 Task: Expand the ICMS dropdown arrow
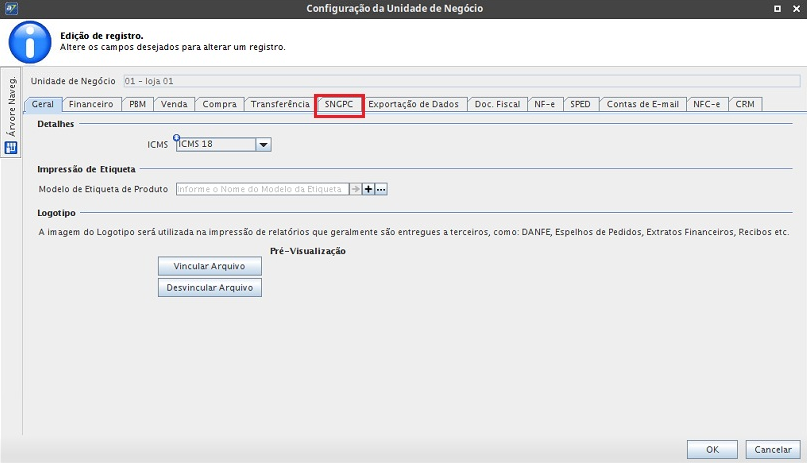coord(264,145)
